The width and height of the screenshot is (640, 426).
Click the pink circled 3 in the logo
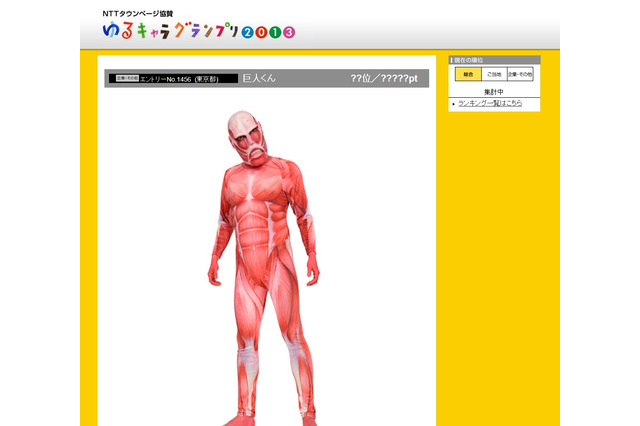pyautogui.click(x=290, y=31)
